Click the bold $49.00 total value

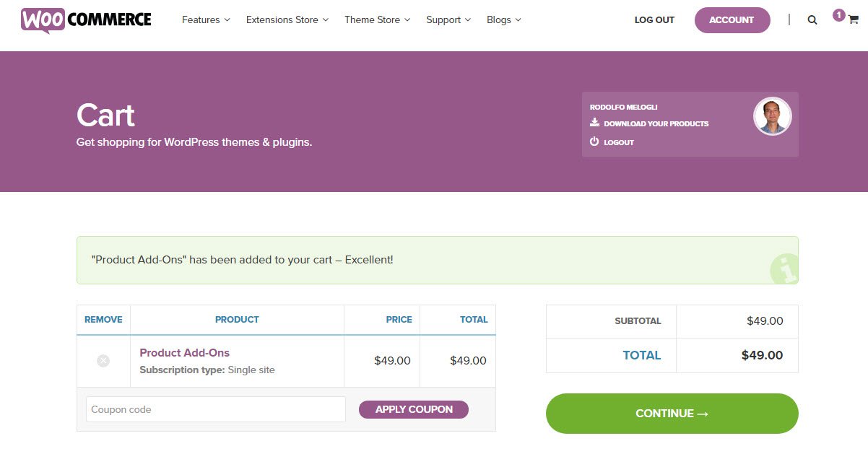pyautogui.click(x=762, y=355)
